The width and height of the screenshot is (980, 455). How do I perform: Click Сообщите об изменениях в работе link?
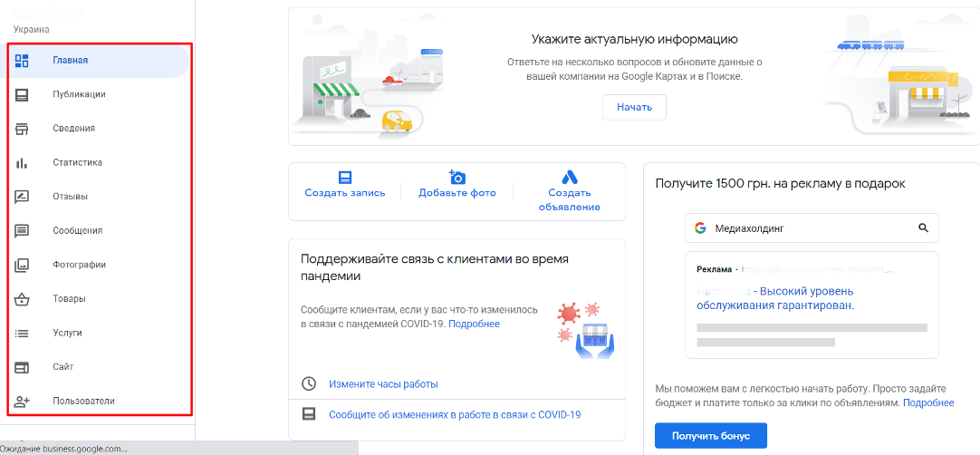pos(455,414)
